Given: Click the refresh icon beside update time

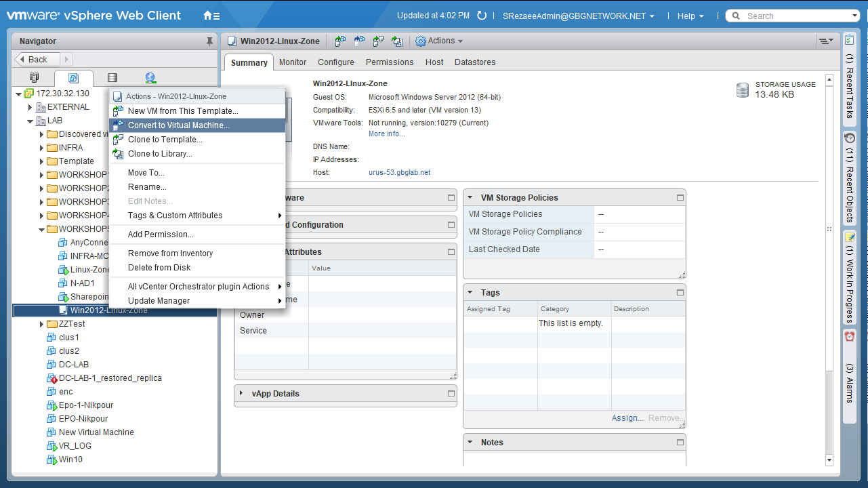Looking at the screenshot, I should click(482, 16).
